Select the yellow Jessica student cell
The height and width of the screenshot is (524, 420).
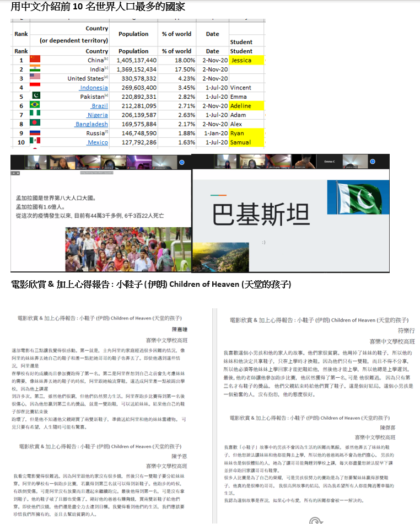pos(246,60)
